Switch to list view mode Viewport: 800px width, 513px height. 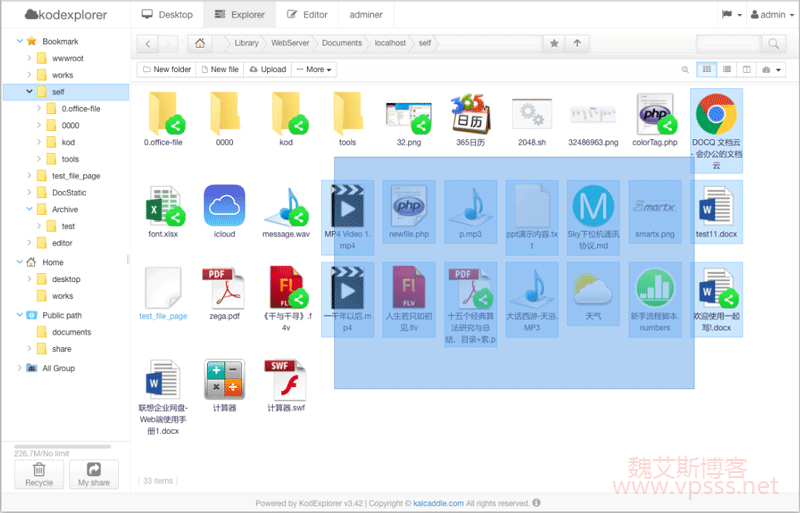[x=727, y=69]
